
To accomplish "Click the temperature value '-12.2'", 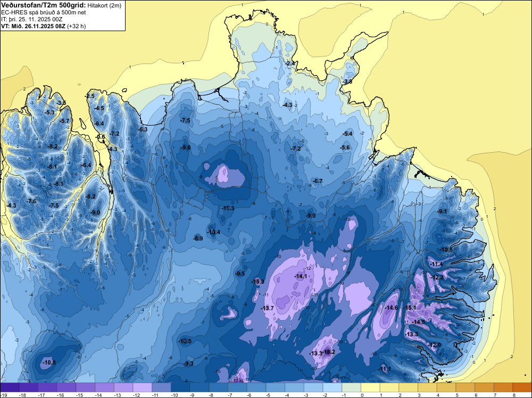I will click(x=437, y=277).
